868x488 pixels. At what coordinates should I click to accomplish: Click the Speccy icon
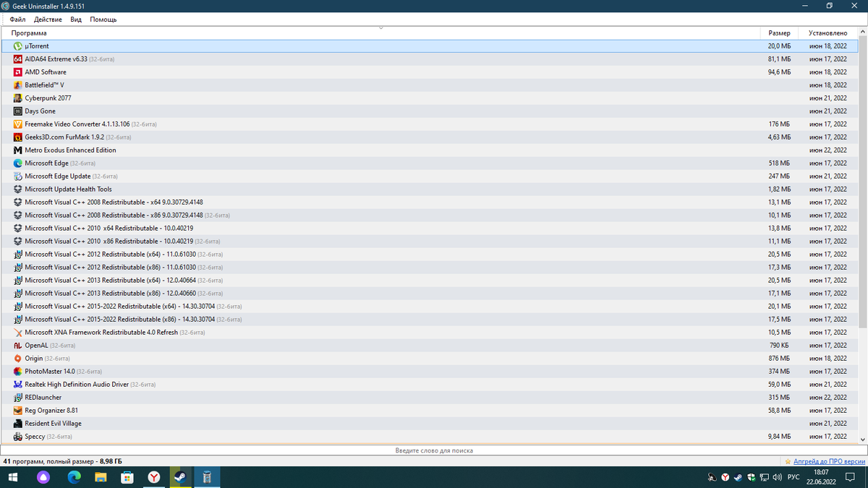click(x=18, y=437)
